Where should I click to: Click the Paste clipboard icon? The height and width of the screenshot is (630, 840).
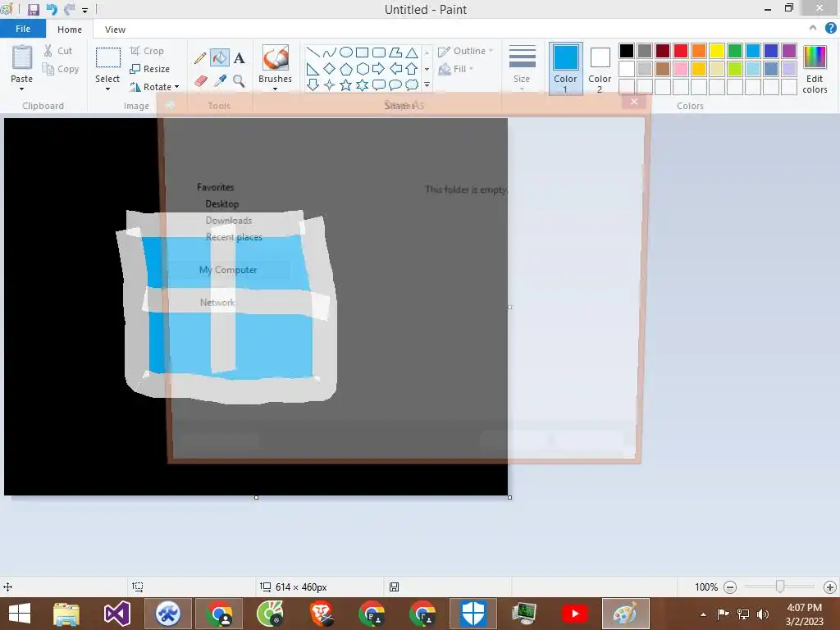coord(22,58)
